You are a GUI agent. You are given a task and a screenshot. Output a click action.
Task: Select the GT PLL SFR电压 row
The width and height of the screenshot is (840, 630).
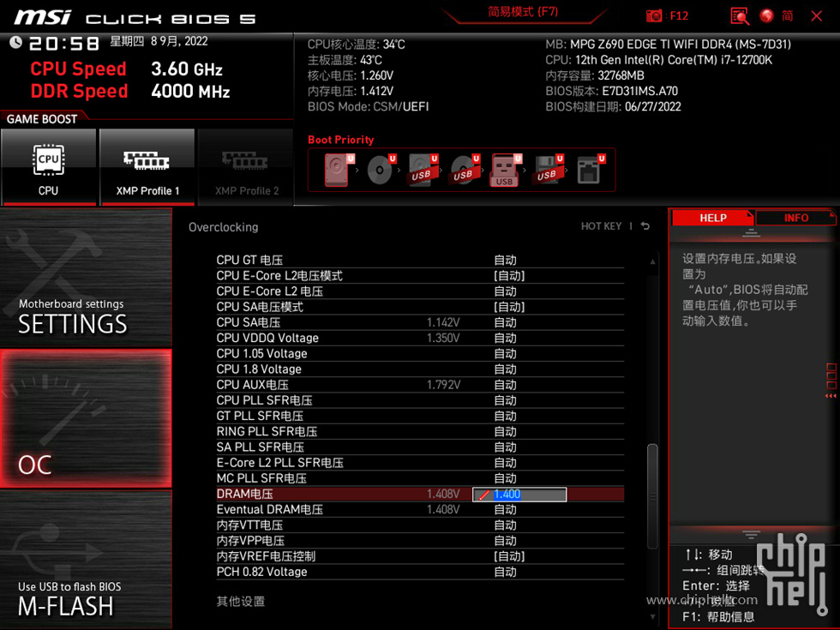click(x=420, y=416)
